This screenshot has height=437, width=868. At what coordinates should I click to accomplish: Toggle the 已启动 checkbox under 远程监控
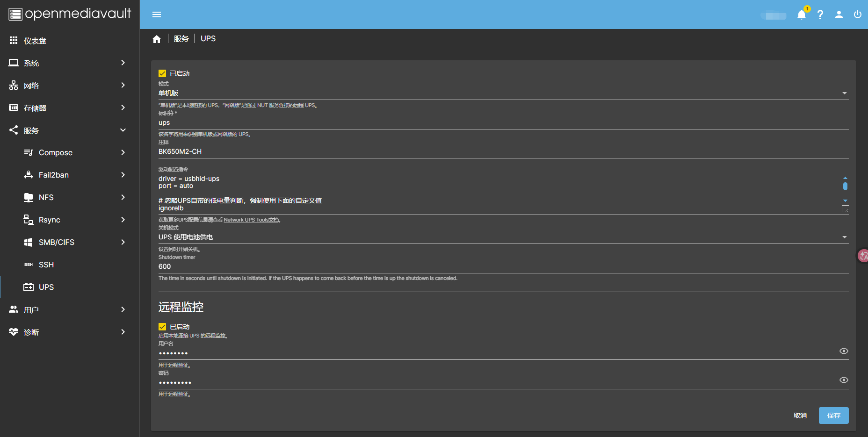[x=162, y=327]
